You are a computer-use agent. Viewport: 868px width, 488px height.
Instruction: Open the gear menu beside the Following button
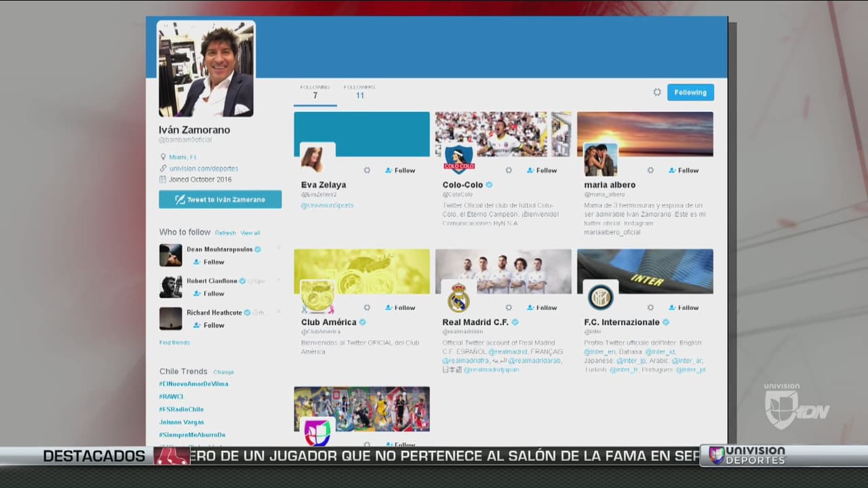pyautogui.click(x=656, y=92)
